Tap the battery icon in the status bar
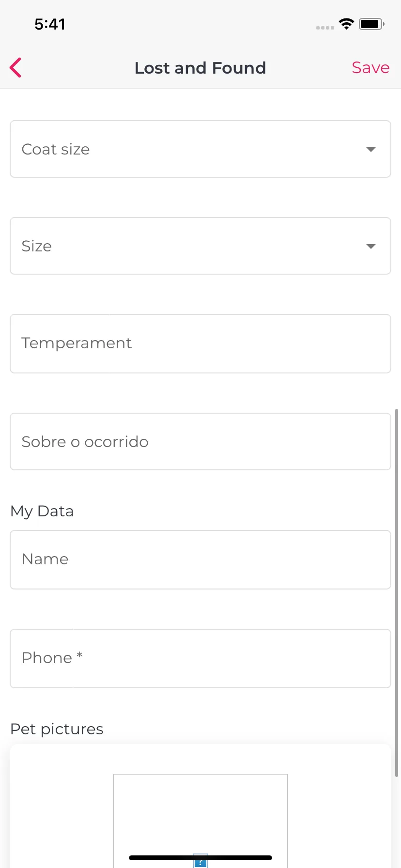This screenshot has width=401, height=868. (371, 24)
